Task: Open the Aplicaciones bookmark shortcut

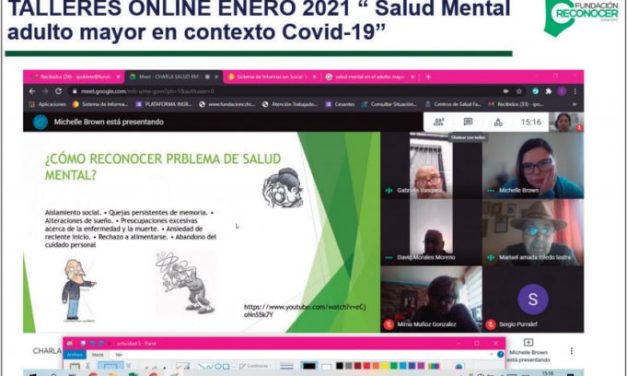Action: tap(48, 104)
